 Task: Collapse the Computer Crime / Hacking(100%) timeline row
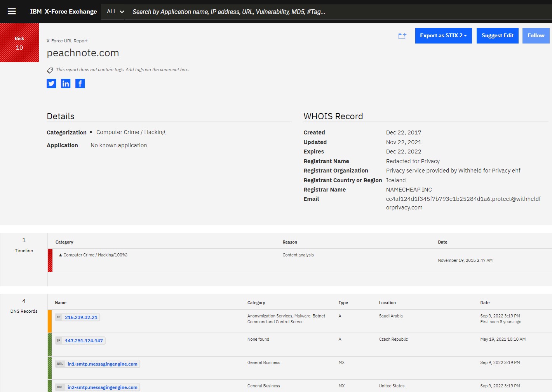click(61, 255)
